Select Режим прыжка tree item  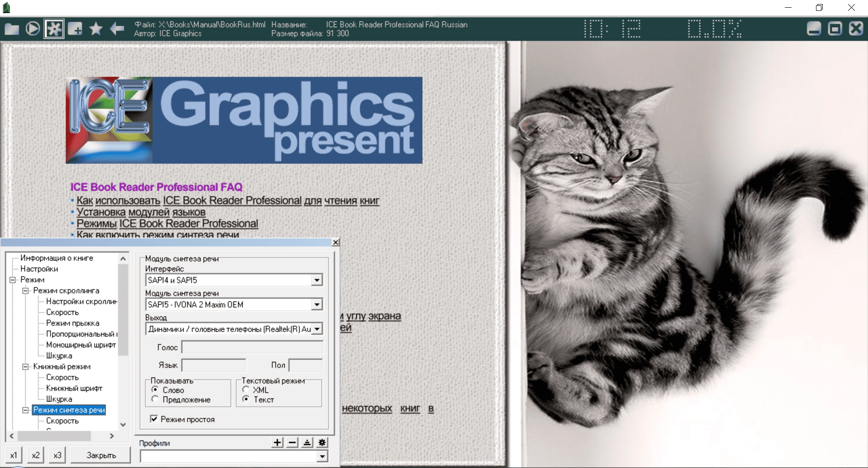coord(72,323)
